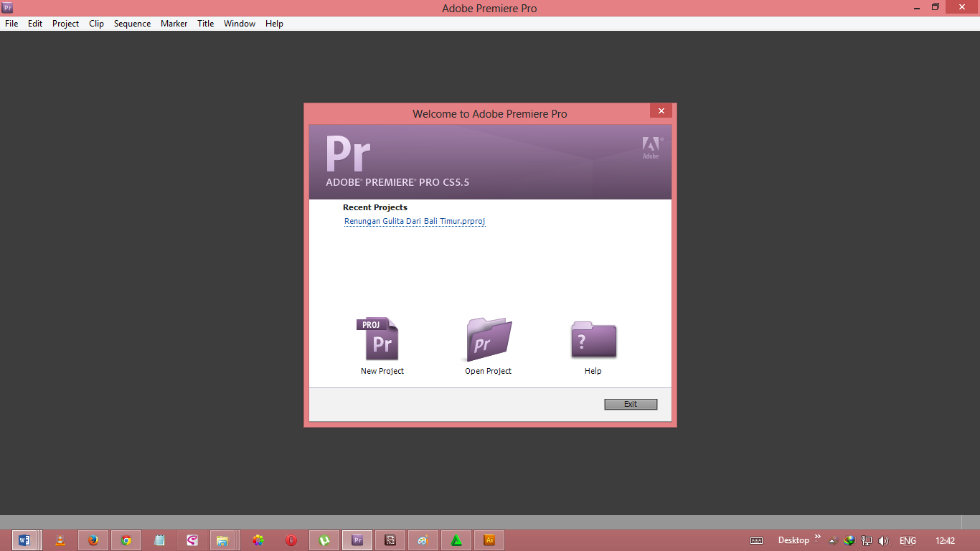Open the File menu
980x551 pixels.
point(11,24)
